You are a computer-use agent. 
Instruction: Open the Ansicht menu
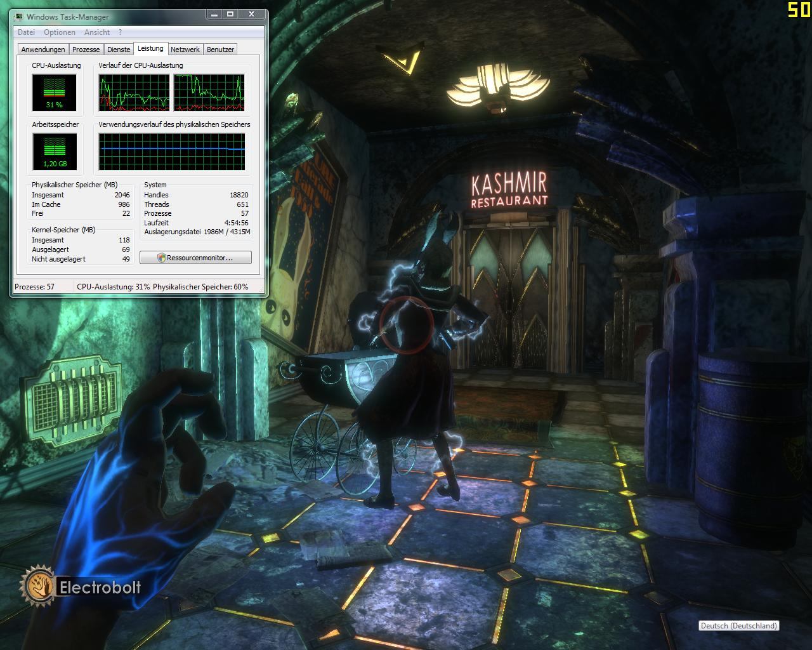pos(96,32)
